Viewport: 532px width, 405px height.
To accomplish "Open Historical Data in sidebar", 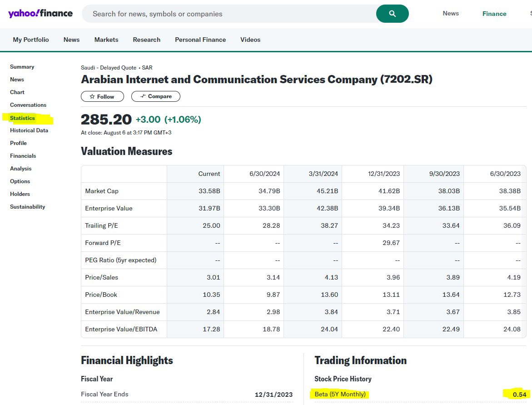I will pyautogui.click(x=29, y=130).
